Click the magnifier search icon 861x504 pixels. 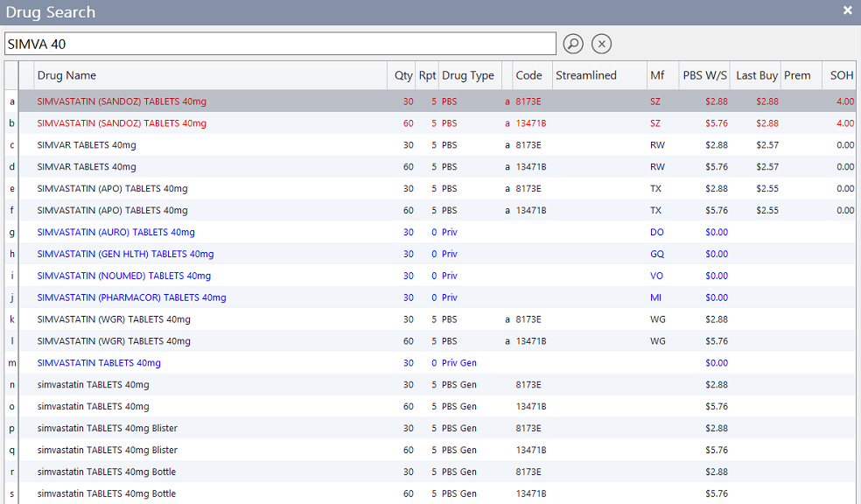573,44
